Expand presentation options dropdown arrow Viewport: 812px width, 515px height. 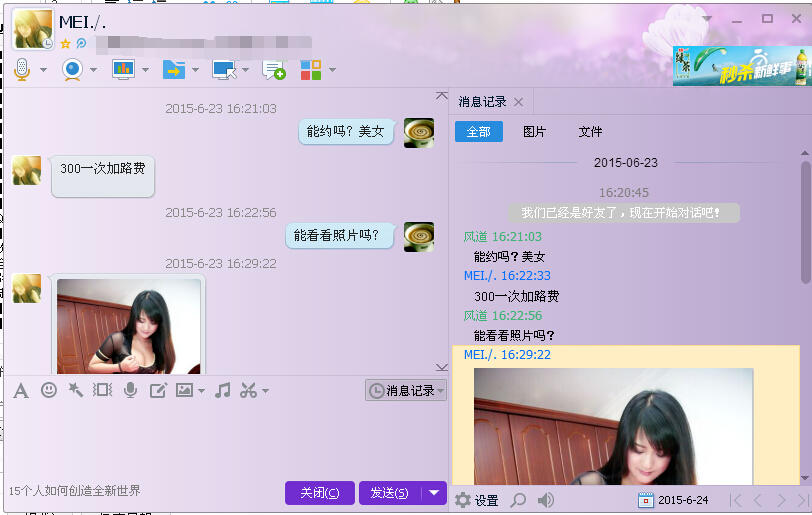146,69
